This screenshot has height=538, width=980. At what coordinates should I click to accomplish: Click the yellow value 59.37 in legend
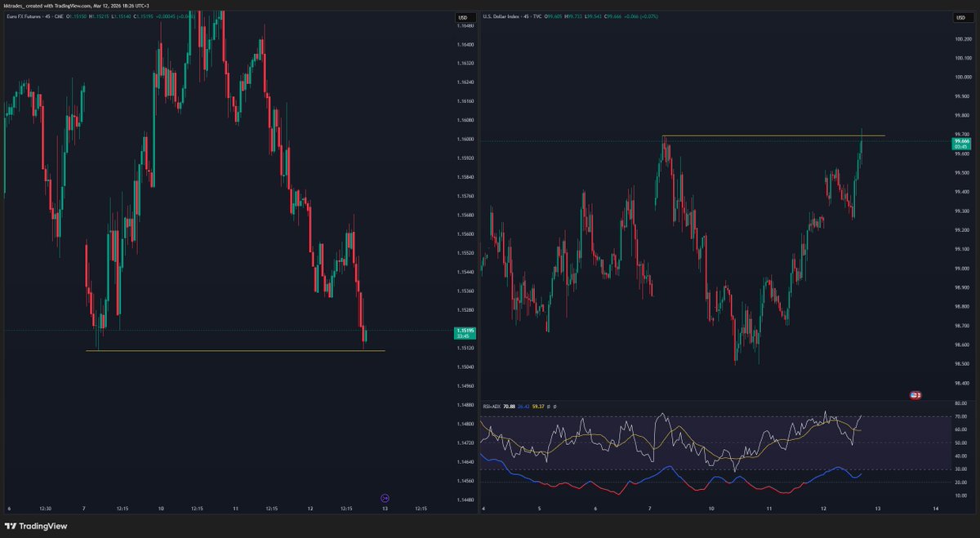pyautogui.click(x=540, y=406)
